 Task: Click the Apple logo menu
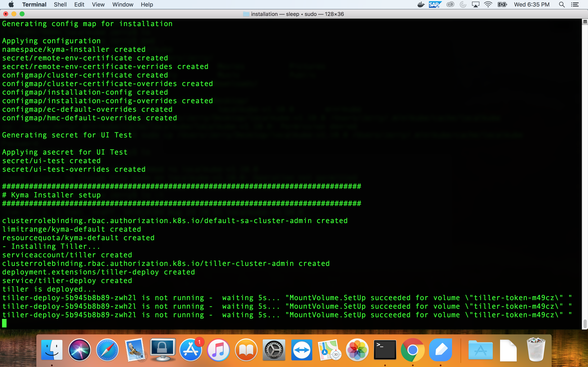[11, 5]
